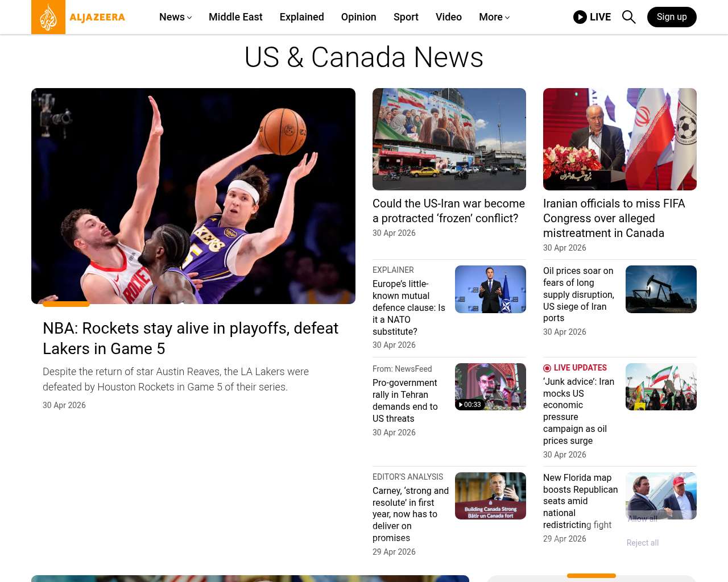728x582 pixels.
Task: Click the Al Jazeera logo
Action: (78, 17)
